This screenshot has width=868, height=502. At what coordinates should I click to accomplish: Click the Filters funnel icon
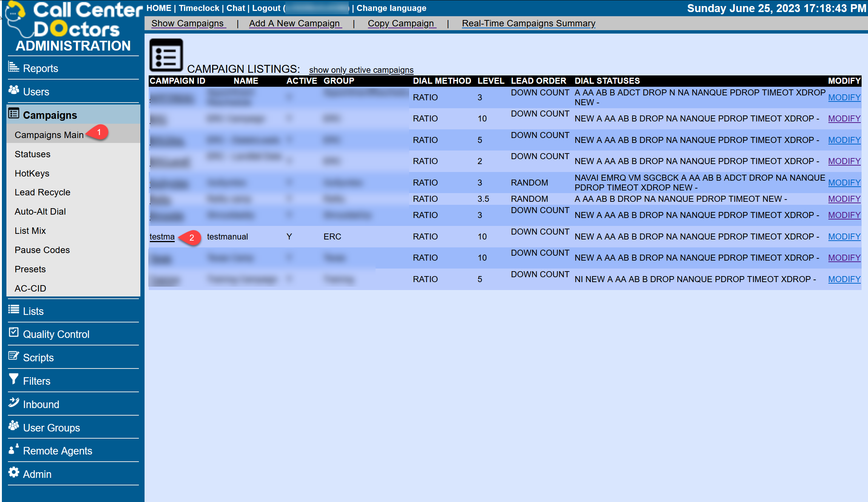click(14, 379)
